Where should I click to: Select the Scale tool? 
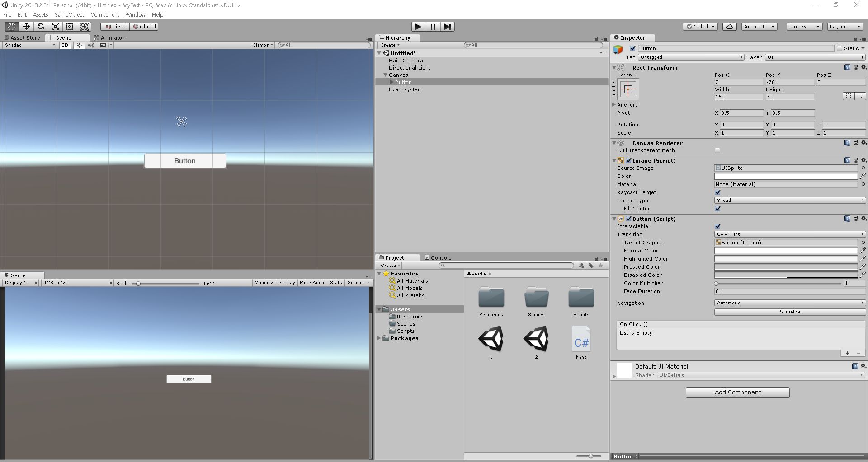55,27
